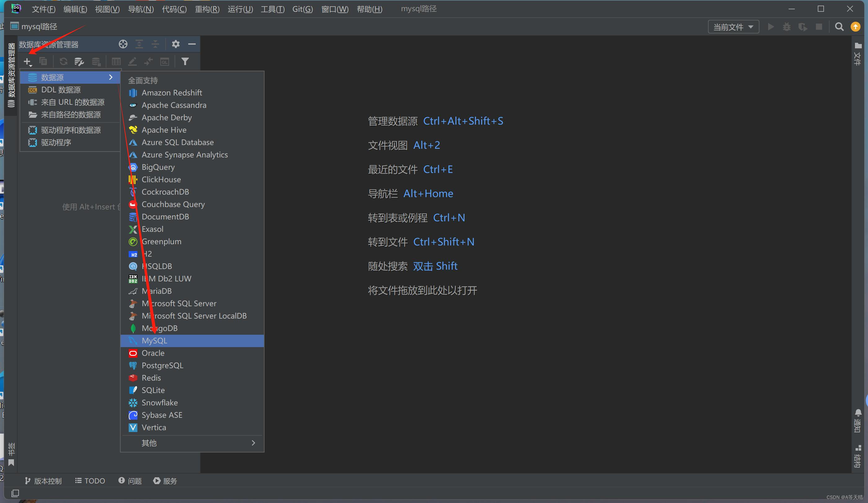Switch to the TODO tab

click(90, 481)
